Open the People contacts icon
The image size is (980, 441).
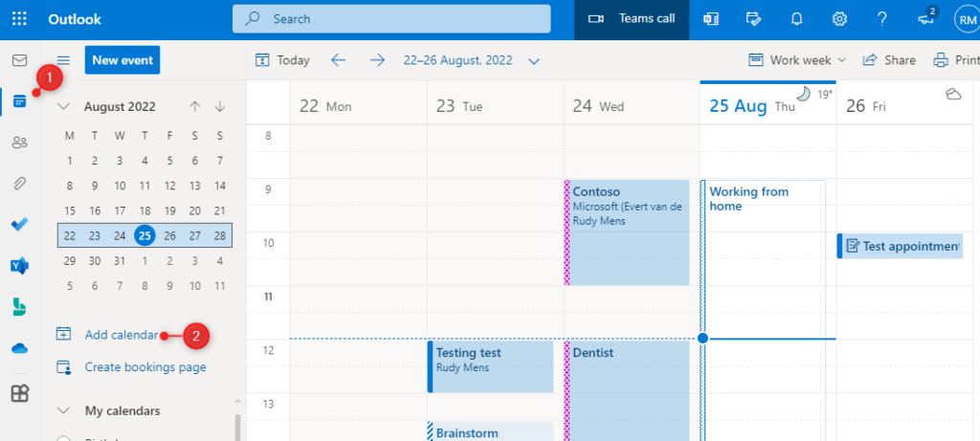point(19,143)
